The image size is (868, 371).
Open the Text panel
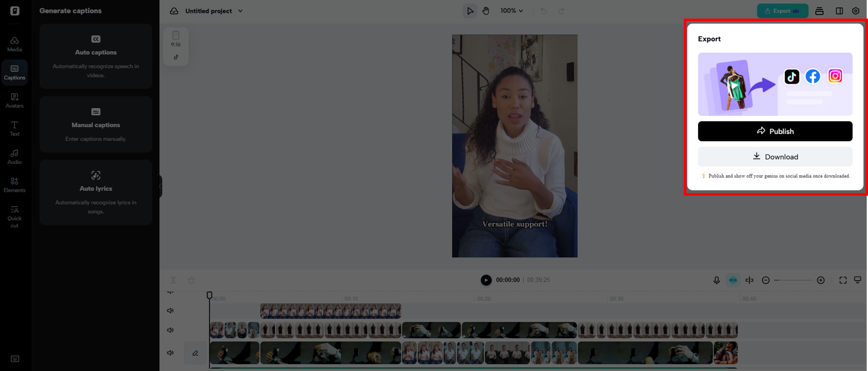tap(14, 129)
